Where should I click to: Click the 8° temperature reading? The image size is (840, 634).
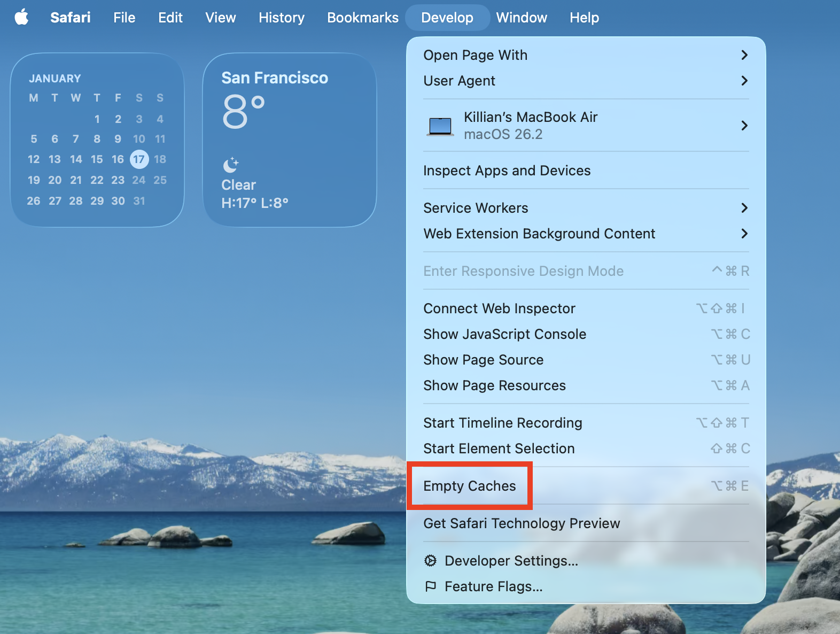(x=244, y=112)
